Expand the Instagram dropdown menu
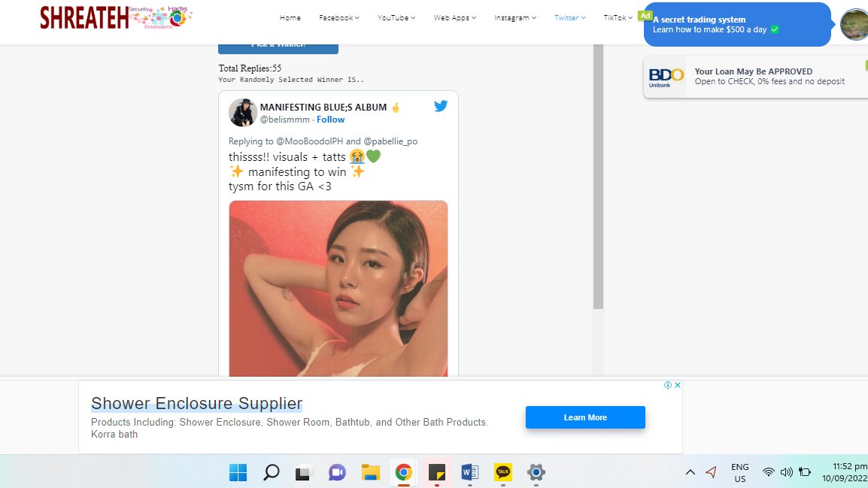 pyautogui.click(x=514, y=18)
